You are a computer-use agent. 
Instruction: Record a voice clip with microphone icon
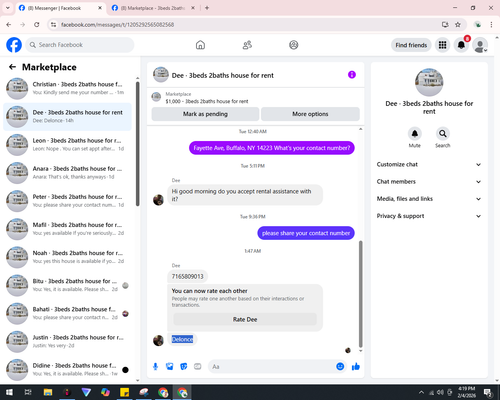tap(155, 367)
